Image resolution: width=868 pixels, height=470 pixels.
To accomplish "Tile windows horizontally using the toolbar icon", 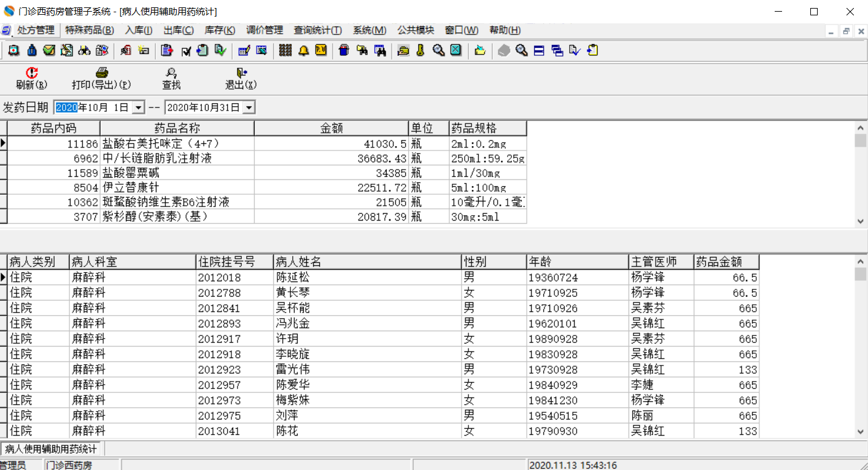I will pos(539,50).
